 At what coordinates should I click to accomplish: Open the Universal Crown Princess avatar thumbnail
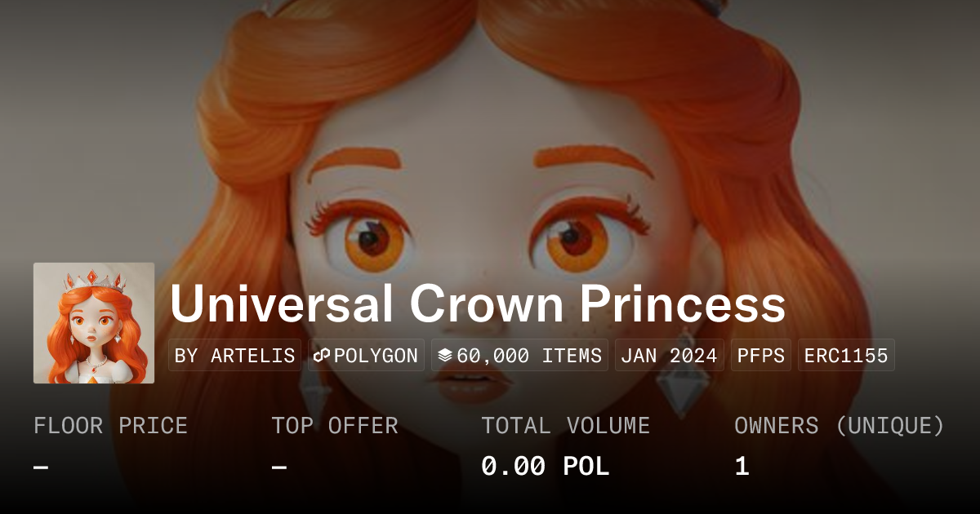coord(94,323)
